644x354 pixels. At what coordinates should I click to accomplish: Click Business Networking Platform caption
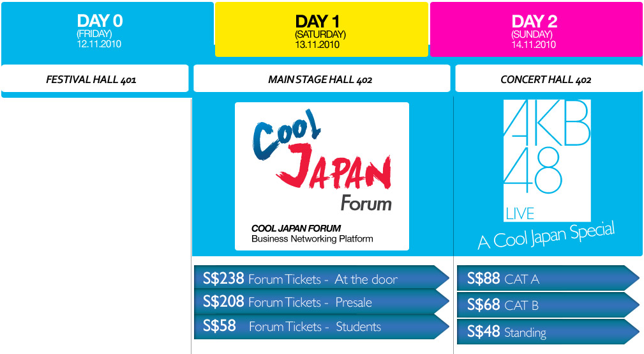pos(312,239)
